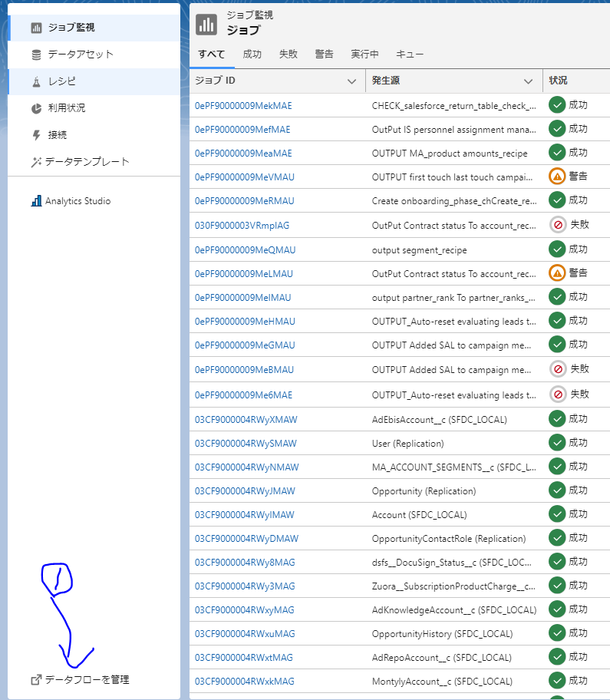Image resolution: width=610 pixels, height=700 pixels.
Task: Click the success icon for 0ePF90000009MeRMAU
Action: click(x=557, y=200)
